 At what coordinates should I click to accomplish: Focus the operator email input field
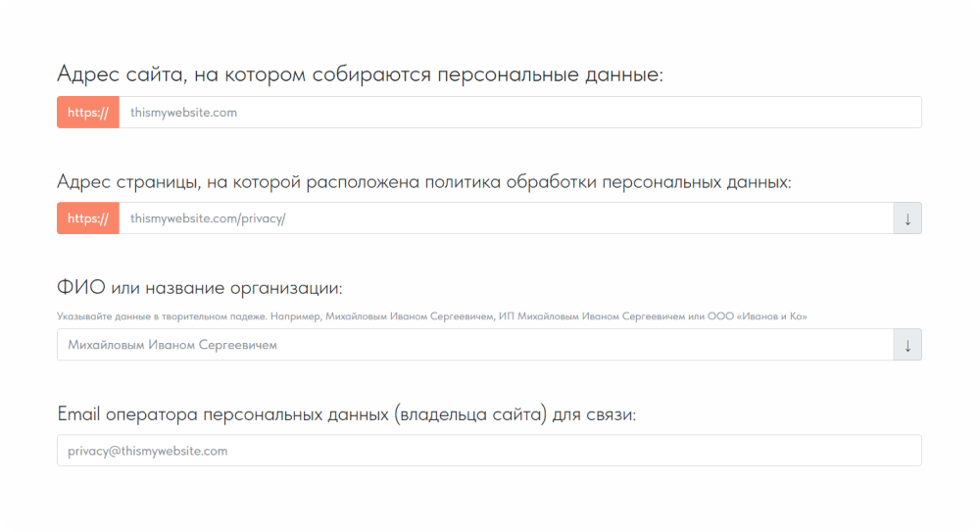489,451
